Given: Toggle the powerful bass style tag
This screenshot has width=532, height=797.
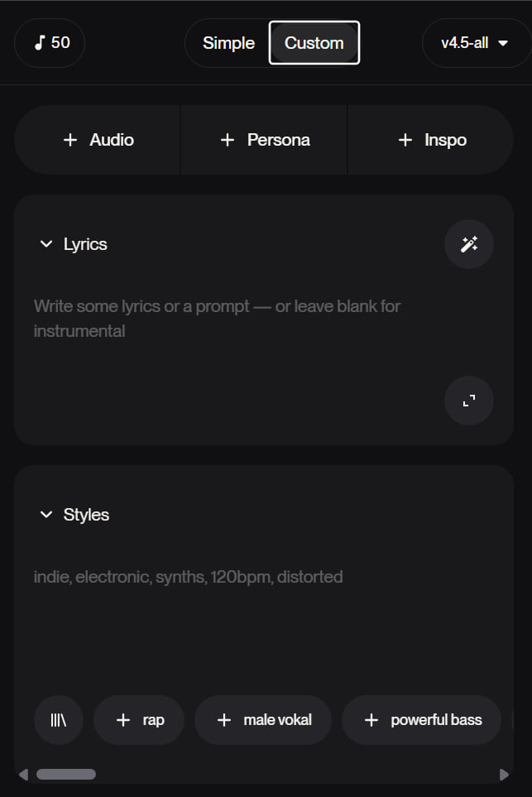Looking at the screenshot, I should coord(421,720).
